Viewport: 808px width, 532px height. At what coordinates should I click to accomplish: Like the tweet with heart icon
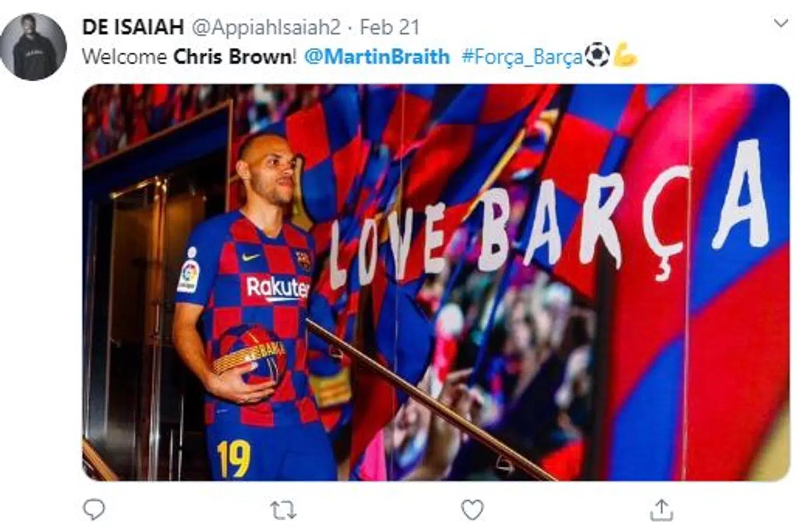[472, 510]
